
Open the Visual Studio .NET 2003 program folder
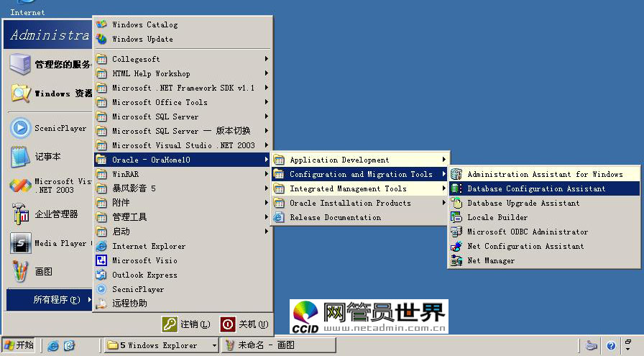(x=183, y=145)
